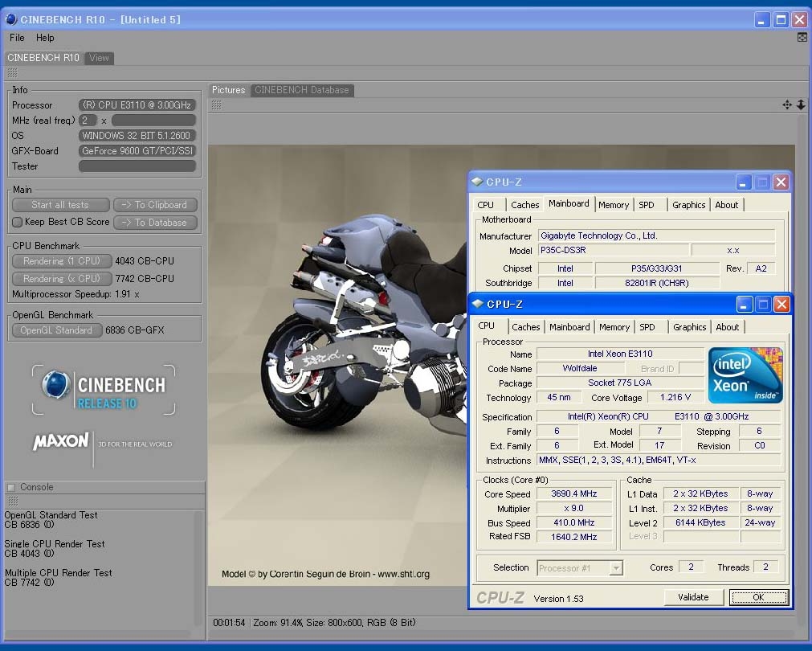This screenshot has height=651, width=812.
Task: Switch to the Memory tab in front CPU-Z window
Action: coord(614,327)
